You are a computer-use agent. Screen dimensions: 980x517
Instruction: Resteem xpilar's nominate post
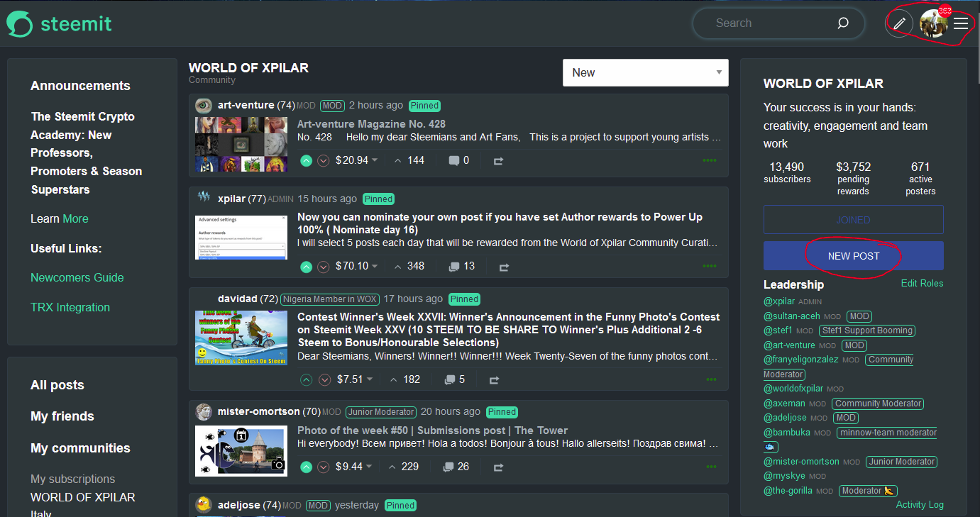pyautogui.click(x=504, y=267)
